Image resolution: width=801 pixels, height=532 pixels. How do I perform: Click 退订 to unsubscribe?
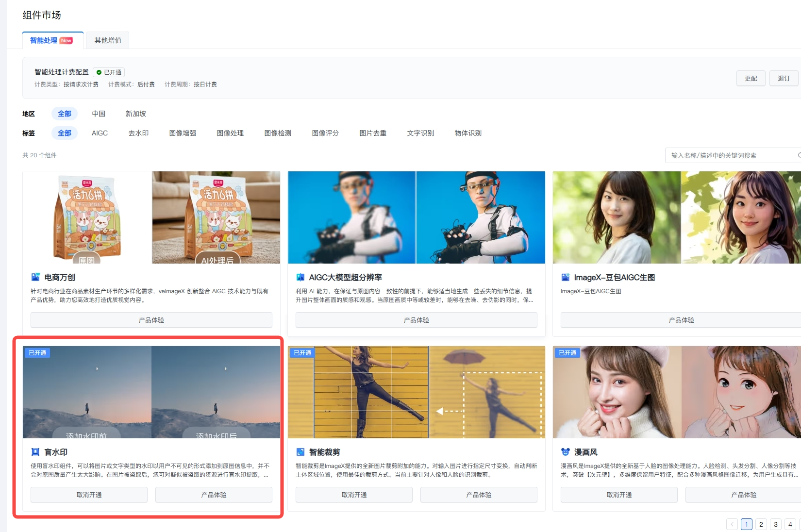point(784,78)
